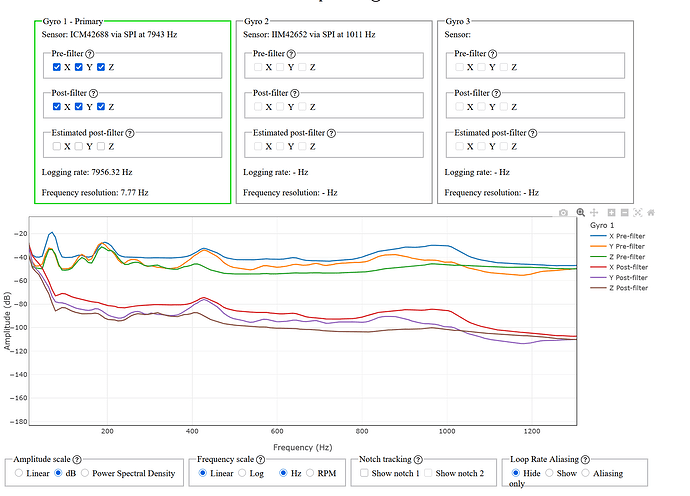
Task: Click the Amplitude scale help icon
Action: click(x=77, y=459)
